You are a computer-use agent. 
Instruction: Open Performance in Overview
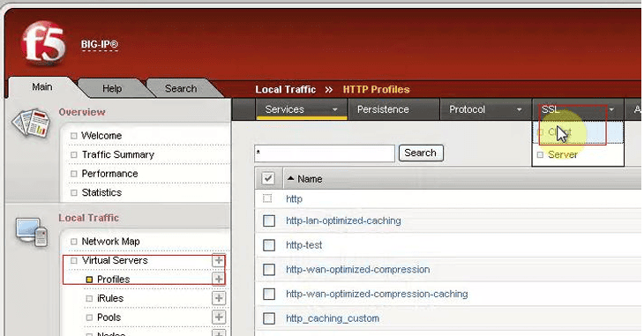(x=109, y=174)
